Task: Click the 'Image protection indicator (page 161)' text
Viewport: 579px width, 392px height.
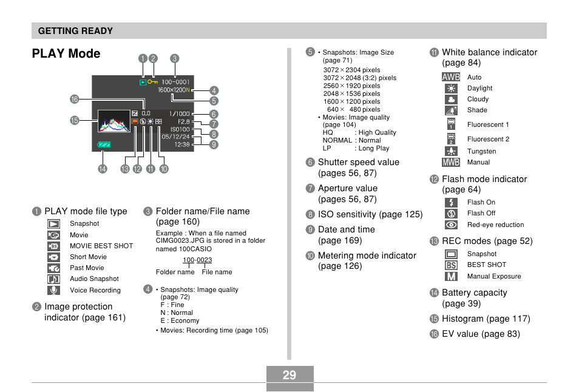Action: [x=85, y=312]
